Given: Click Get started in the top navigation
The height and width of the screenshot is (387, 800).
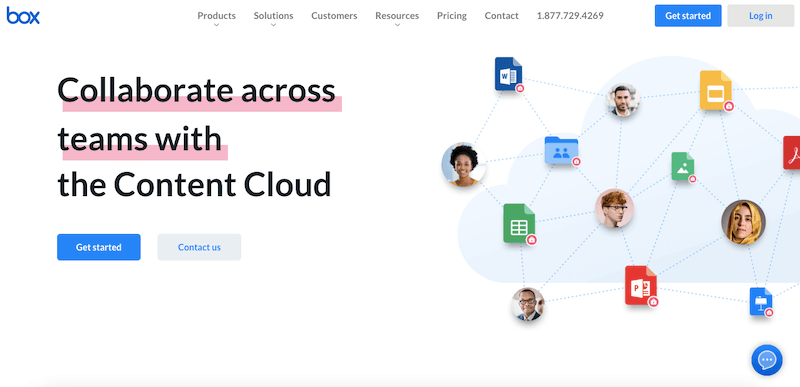Looking at the screenshot, I should tap(688, 16).
